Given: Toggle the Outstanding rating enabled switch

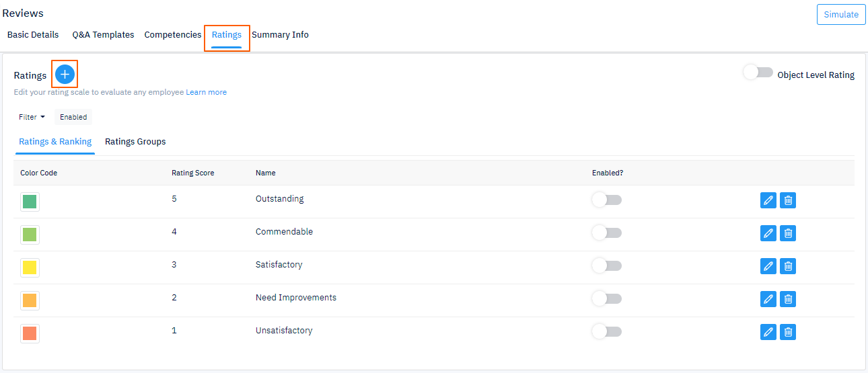Looking at the screenshot, I should (x=607, y=200).
